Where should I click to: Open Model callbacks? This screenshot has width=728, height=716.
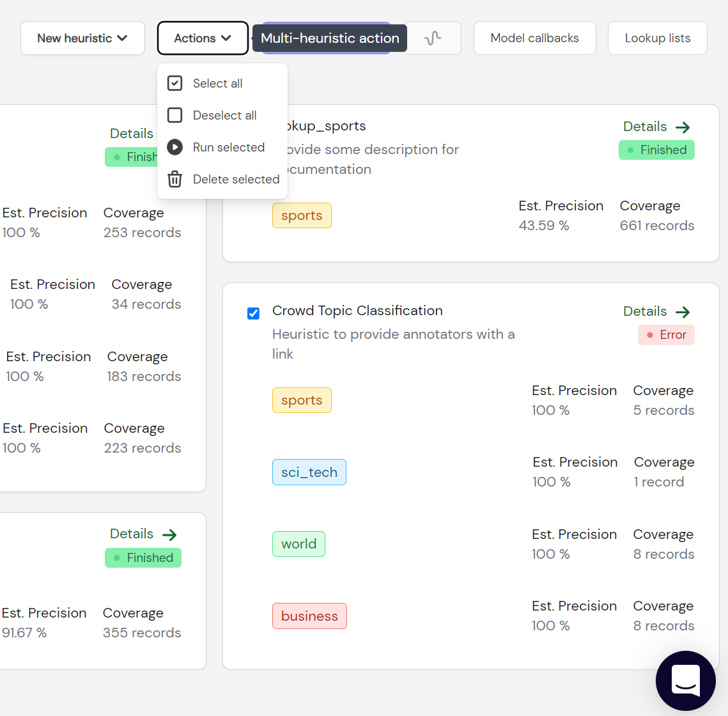tap(534, 38)
